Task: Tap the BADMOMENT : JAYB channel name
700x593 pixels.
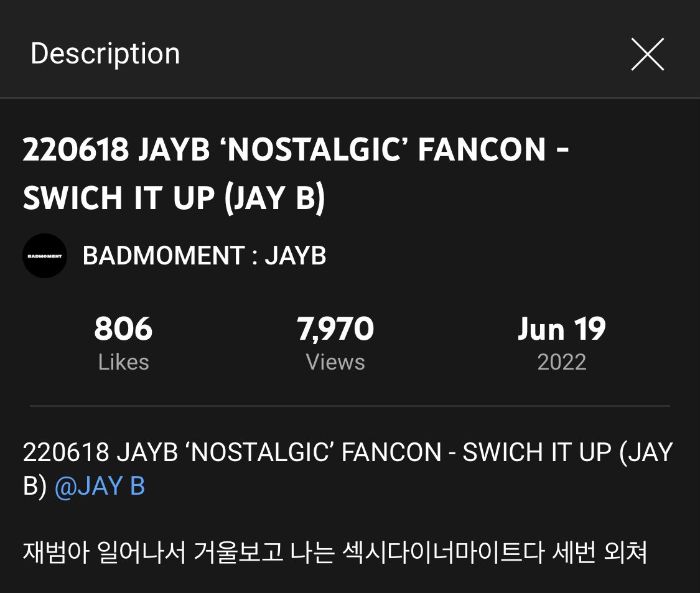Action: click(x=204, y=256)
